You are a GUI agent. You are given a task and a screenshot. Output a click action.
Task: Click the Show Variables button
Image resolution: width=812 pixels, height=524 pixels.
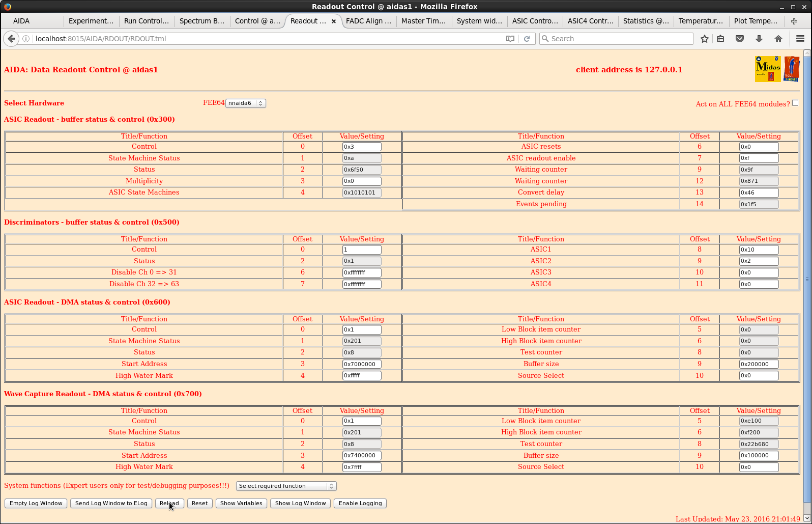[x=241, y=503]
